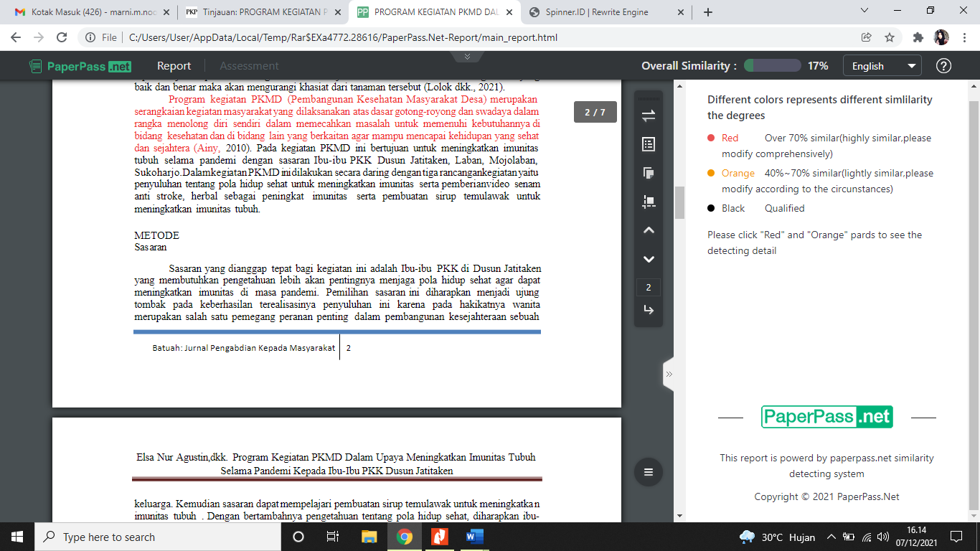
Task: Click the 2 / 7 page indicator
Action: click(x=595, y=112)
